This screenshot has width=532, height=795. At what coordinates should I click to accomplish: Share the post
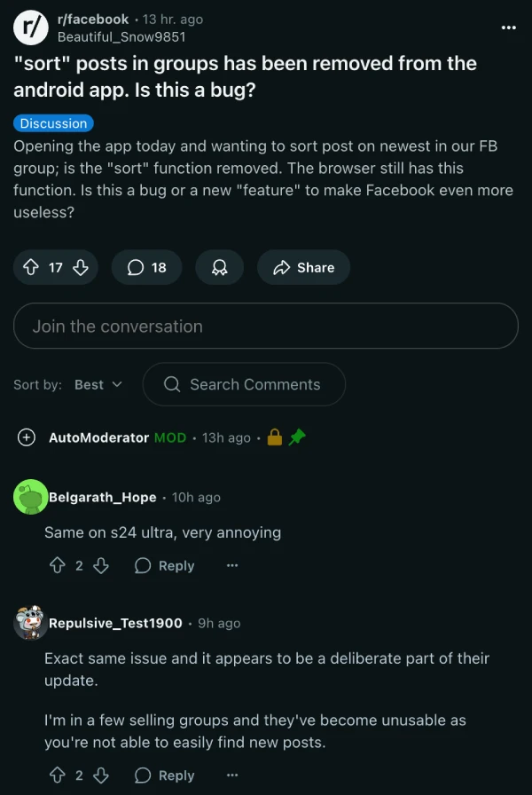point(303,267)
